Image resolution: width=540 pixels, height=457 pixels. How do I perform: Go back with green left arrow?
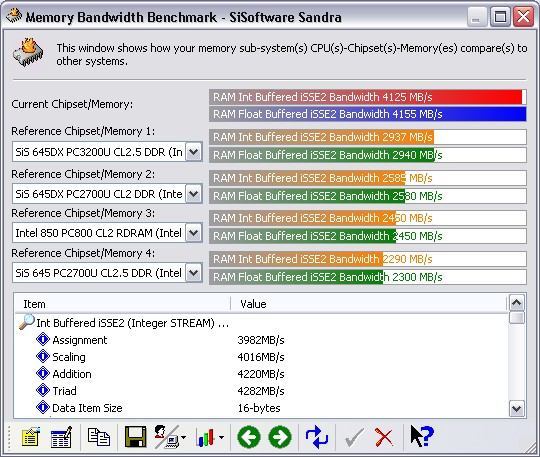pyautogui.click(x=249, y=437)
